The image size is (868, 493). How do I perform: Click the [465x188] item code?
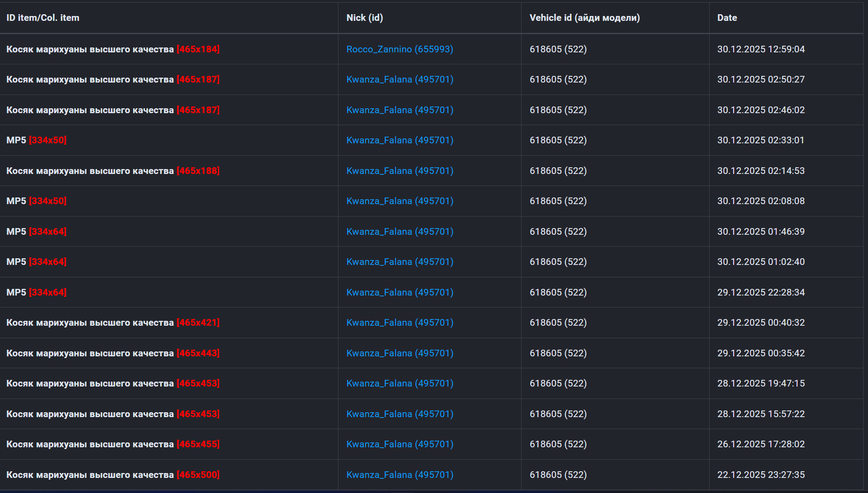coord(198,171)
